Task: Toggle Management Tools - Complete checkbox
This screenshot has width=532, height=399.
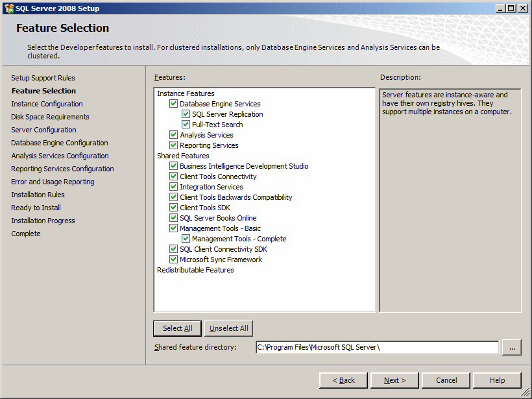Action: pyautogui.click(x=186, y=239)
